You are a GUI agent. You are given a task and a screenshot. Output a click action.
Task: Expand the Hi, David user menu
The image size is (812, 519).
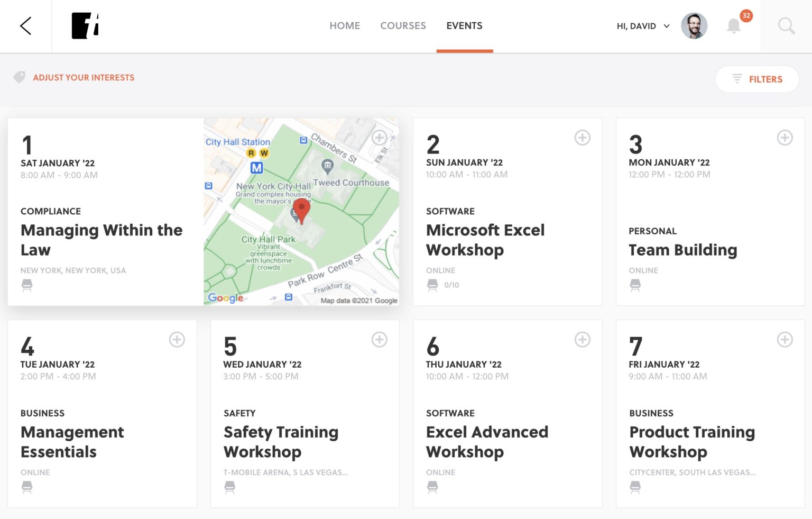[643, 26]
